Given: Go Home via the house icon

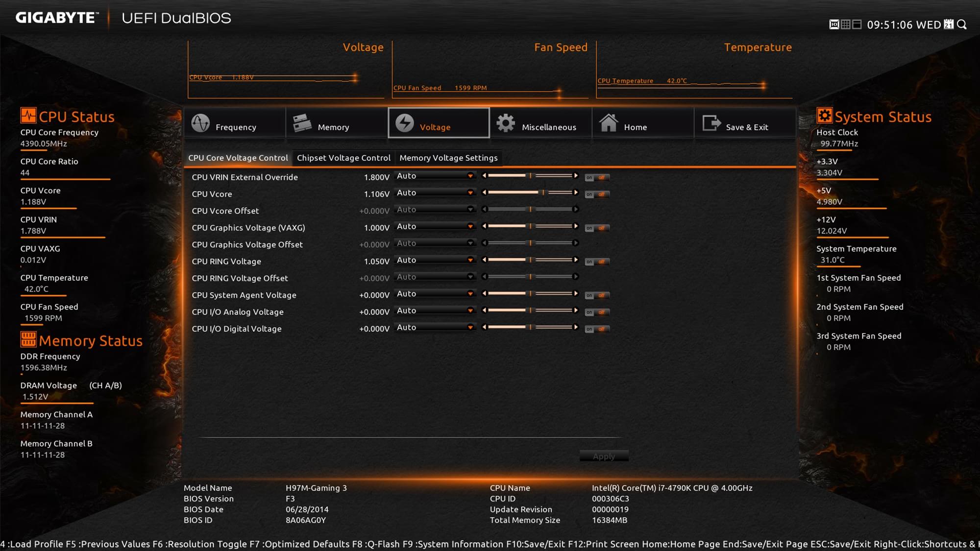Looking at the screenshot, I should pos(609,122).
